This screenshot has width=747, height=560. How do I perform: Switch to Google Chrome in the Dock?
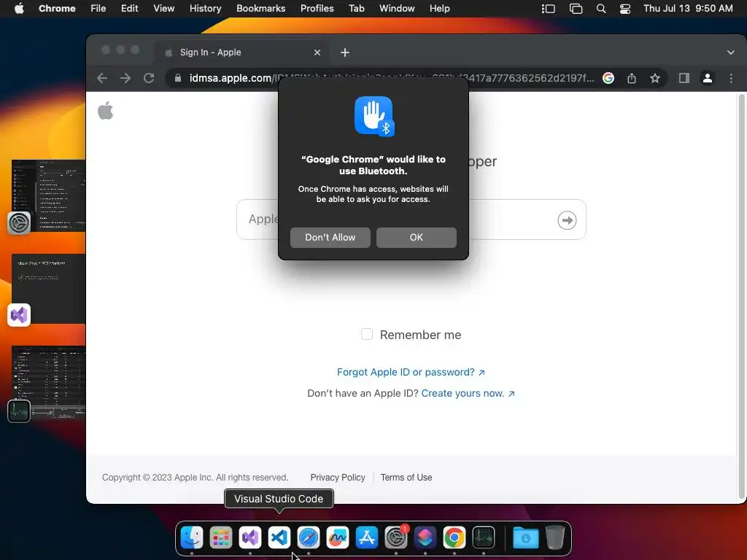pos(454,537)
